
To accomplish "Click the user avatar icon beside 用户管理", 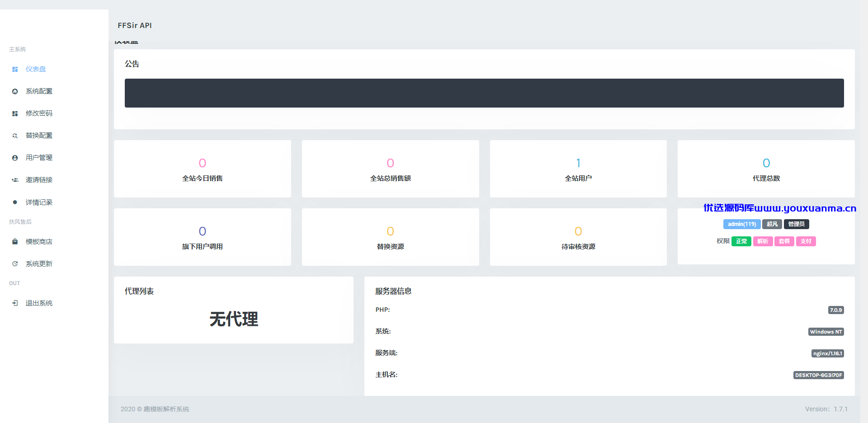I will [15, 158].
